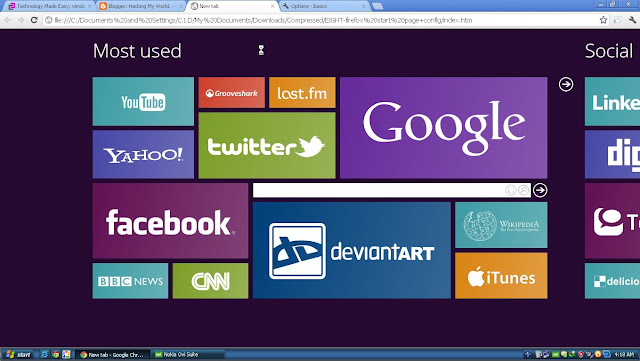The height and width of the screenshot is (361, 640).
Task: Open the Digg tile in Social
Action: point(612,154)
